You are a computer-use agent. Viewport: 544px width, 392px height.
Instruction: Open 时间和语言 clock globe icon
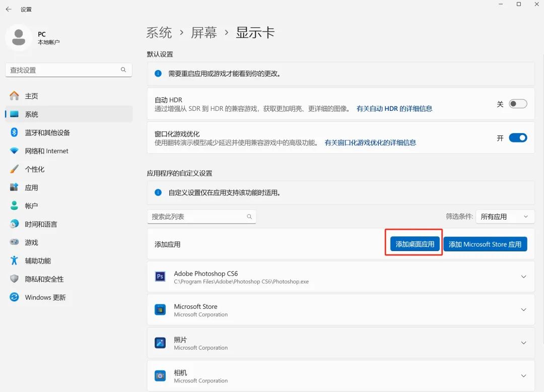coord(14,224)
